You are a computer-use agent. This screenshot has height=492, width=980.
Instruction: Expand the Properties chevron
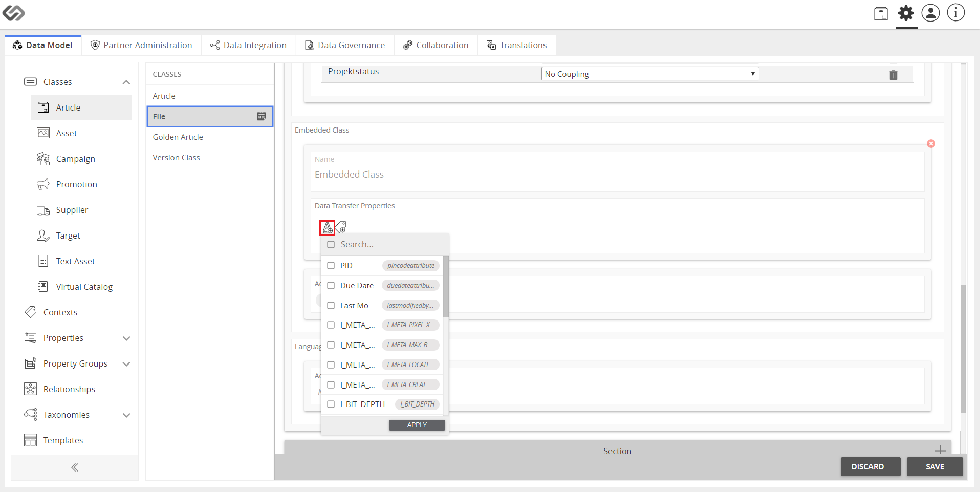126,338
